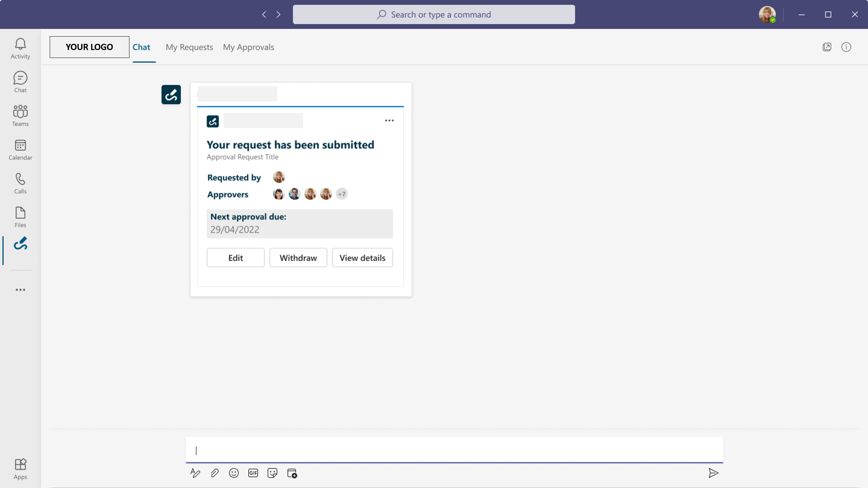
Task: Open the Activity bell icon
Action: tap(20, 48)
